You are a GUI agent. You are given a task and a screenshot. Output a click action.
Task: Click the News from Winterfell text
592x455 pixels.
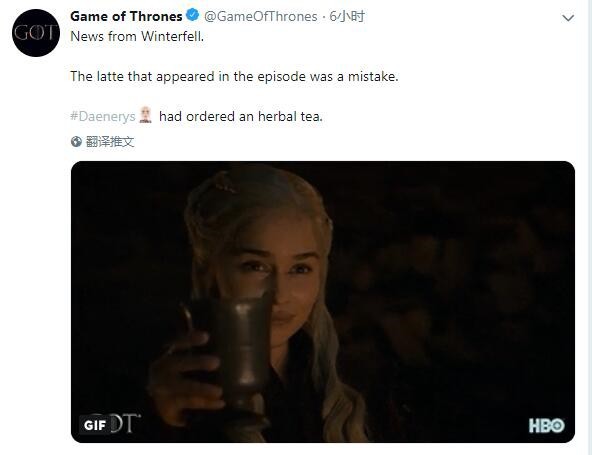tap(137, 37)
